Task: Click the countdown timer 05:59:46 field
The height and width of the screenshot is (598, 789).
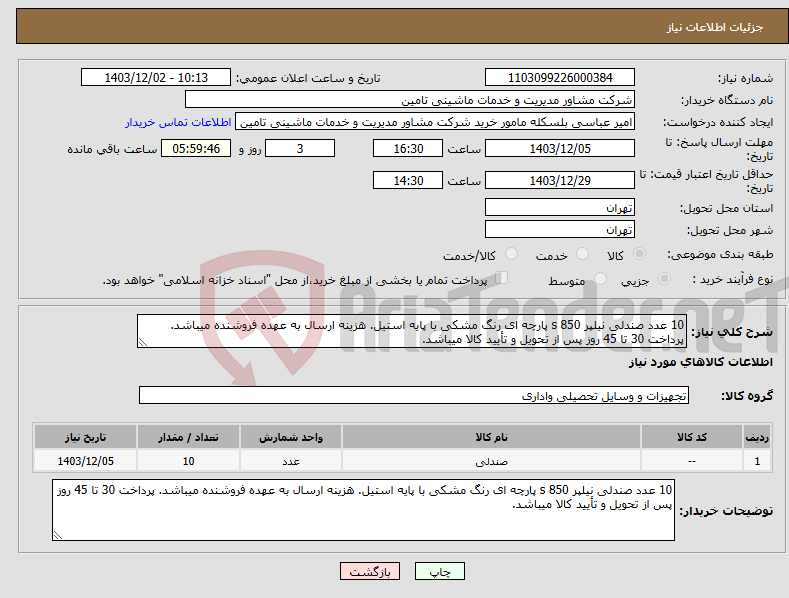Action: (196, 148)
